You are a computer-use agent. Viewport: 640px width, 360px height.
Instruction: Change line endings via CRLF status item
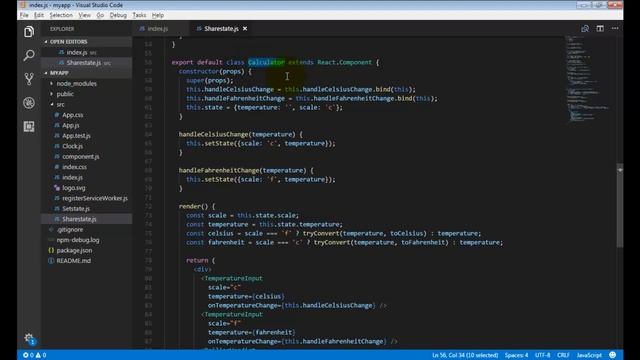tap(563, 355)
